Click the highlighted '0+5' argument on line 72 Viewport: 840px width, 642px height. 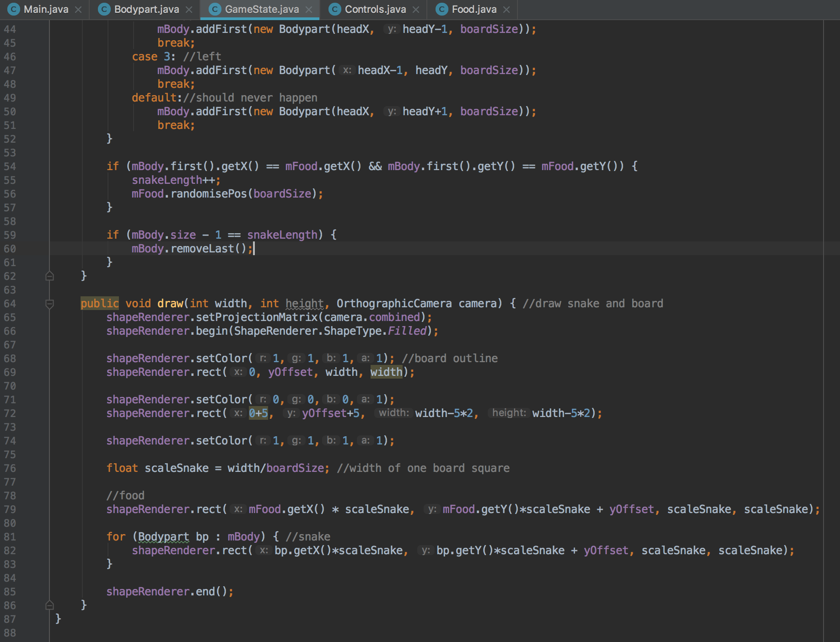pos(258,413)
